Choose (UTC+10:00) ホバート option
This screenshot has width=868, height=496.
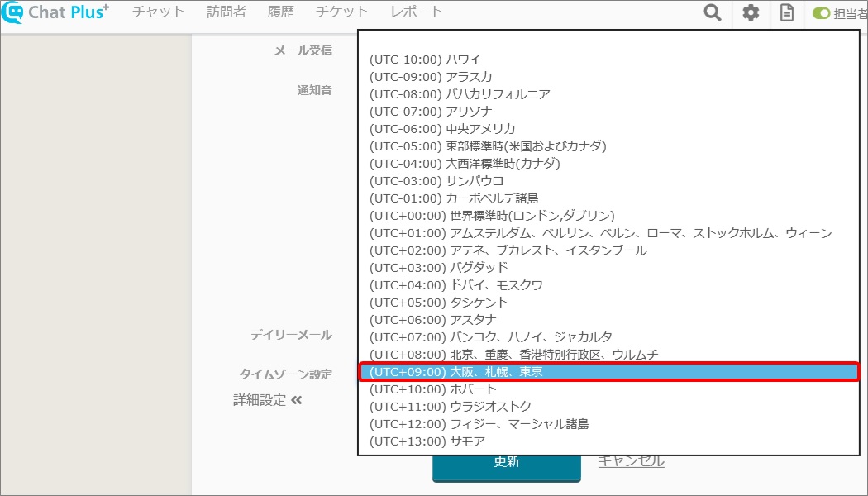(608, 389)
